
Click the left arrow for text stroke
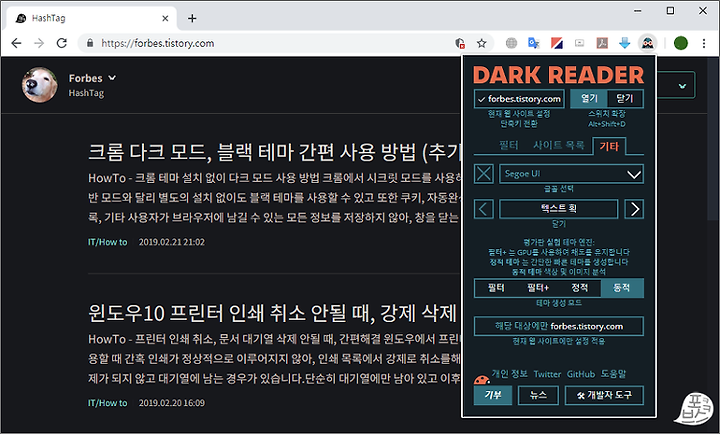pos(484,209)
